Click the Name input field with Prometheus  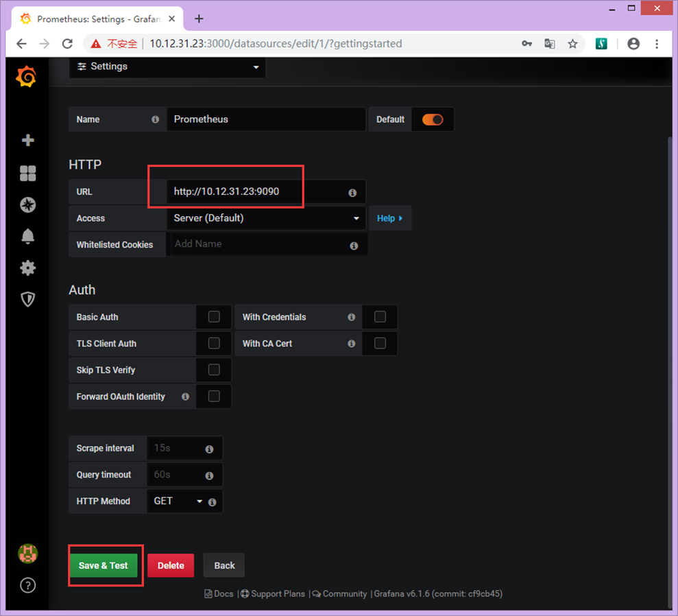[x=267, y=119]
